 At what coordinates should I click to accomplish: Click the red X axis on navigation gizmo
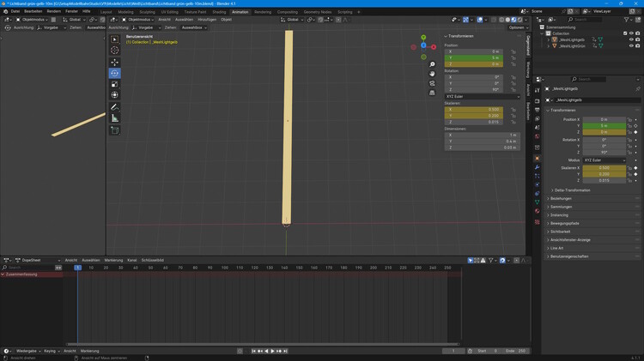[434, 47]
